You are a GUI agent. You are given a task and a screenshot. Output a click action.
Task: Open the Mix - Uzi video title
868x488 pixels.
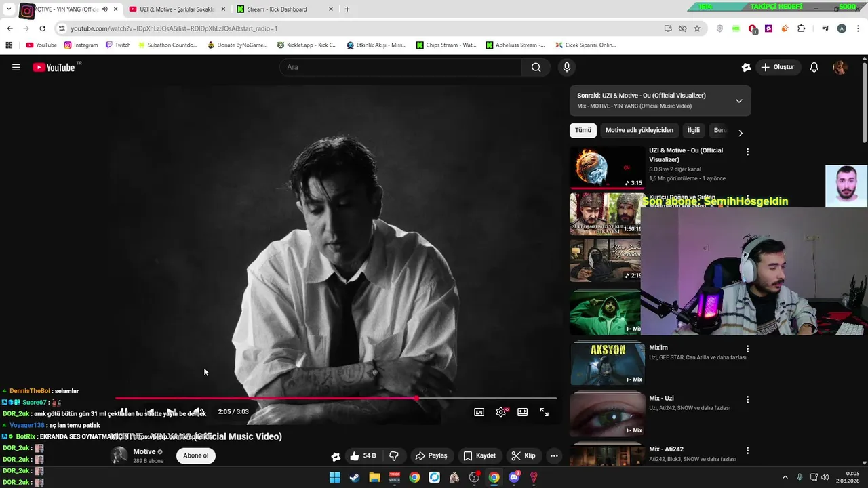pos(661,399)
